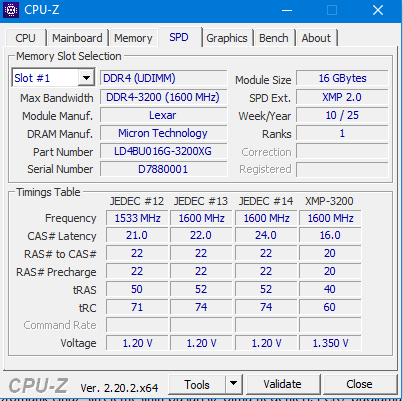Show the About tab
The image size is (403, 401).
[316, 38]
